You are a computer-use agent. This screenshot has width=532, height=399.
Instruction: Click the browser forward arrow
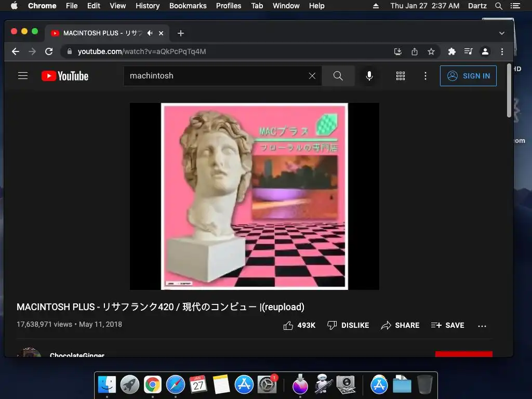click(x=32, y=51)
